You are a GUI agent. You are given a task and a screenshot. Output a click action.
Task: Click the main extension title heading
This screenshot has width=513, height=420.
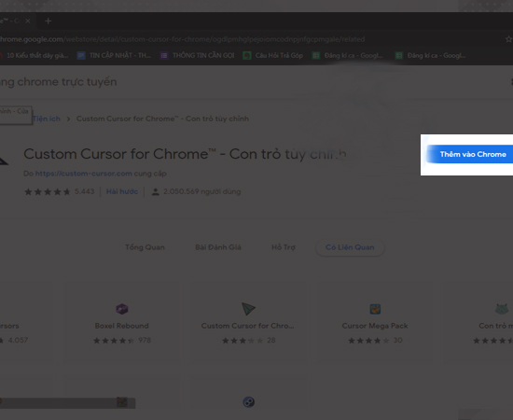[185, 154]
